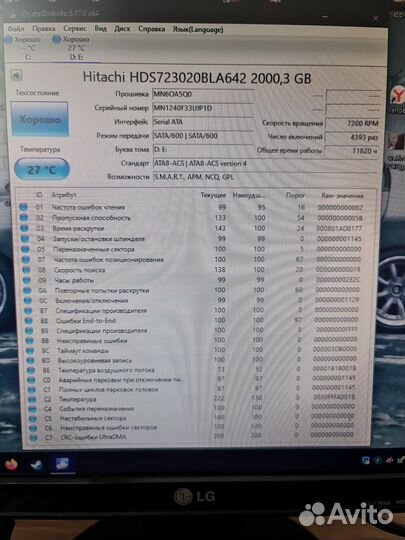Click status icon for attribute 04 row
Image resolution: width=405 pixels, height=540 pixels.
[x=25, y=238]
